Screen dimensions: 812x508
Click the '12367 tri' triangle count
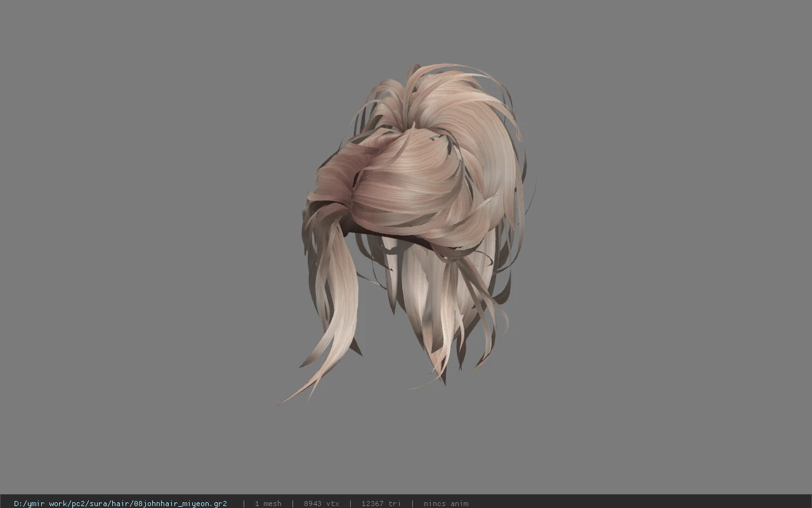pos(381,504)
